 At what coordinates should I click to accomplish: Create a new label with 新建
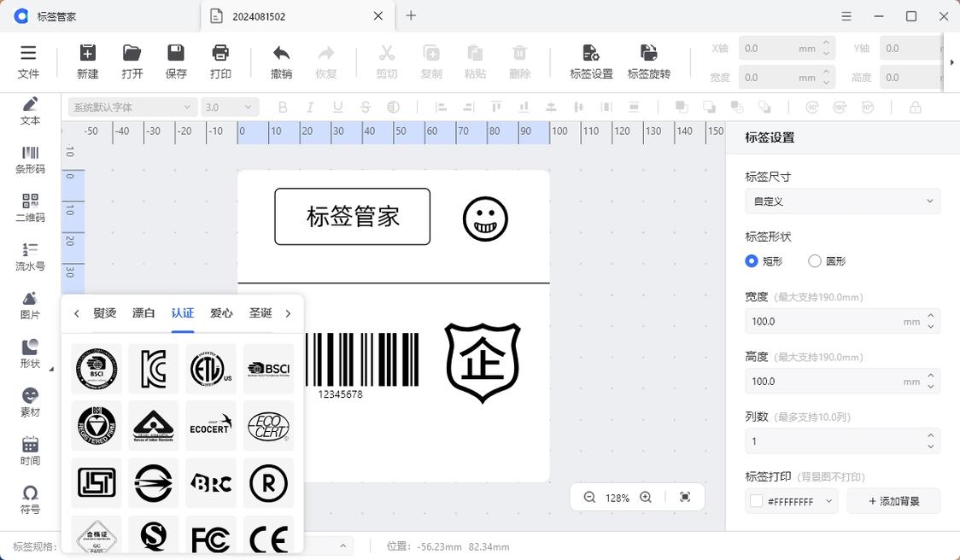[88, 61]
